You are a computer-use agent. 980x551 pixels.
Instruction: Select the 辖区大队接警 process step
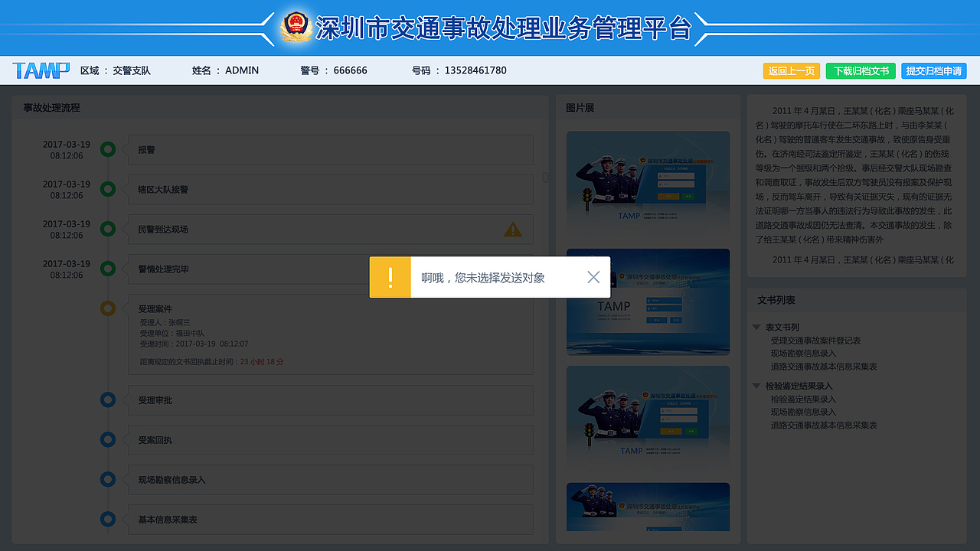330,189
